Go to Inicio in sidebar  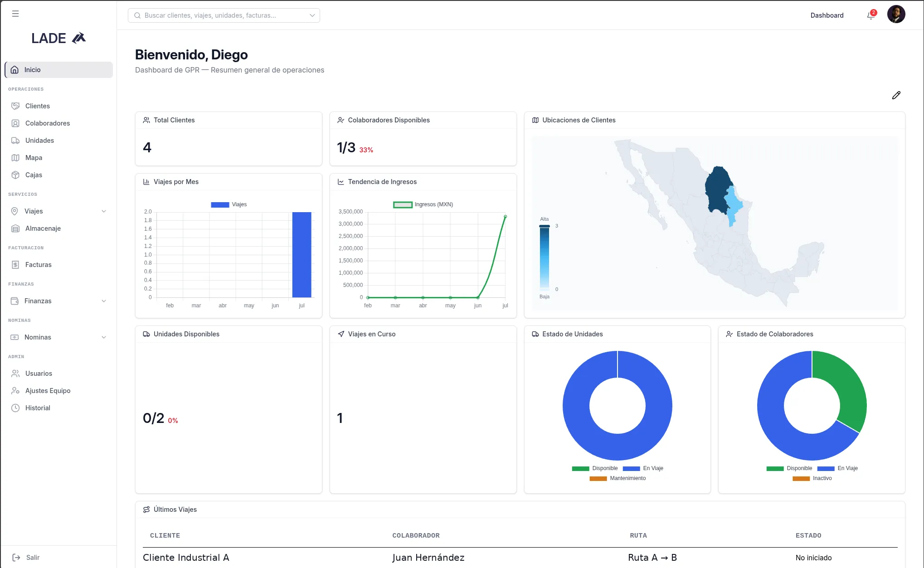(59, 70)
